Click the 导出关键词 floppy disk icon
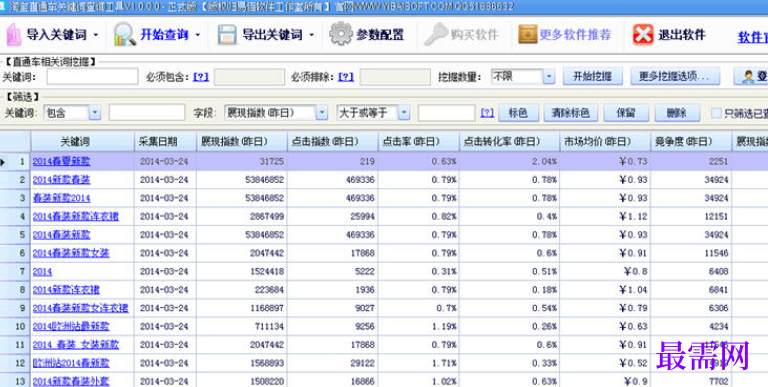The height and width of the screenshot is (387, 768). tap(227, 35)
